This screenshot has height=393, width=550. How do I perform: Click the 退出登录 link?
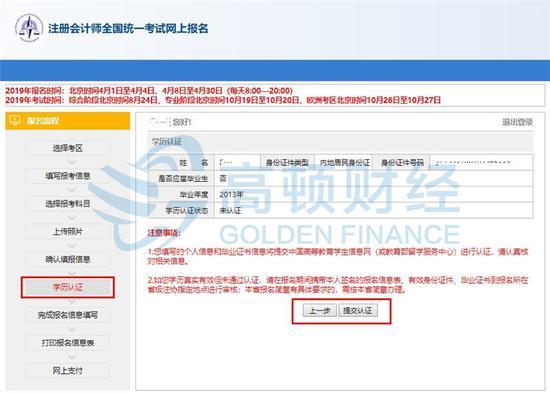[517, 122]
